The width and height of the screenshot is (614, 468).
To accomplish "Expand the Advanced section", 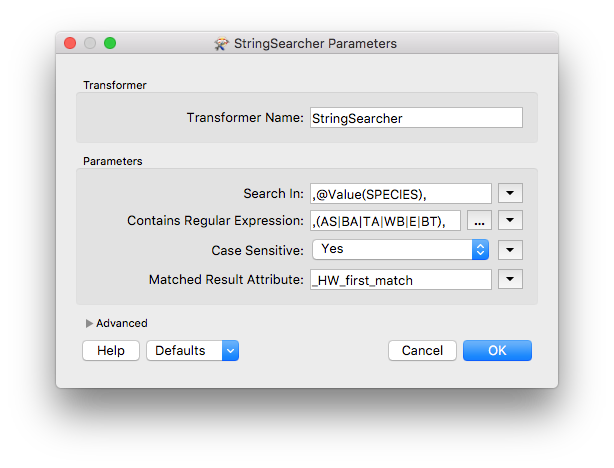I will coord(89,323).
